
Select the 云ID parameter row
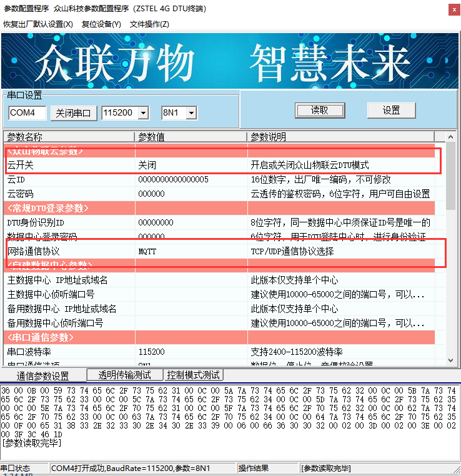pos(219,179)
